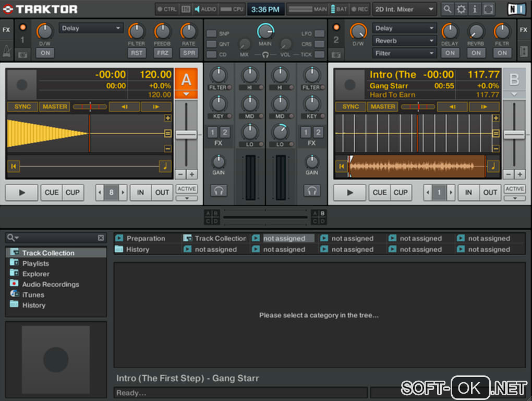Toggle headphone cue for deck A channel
The height and width of the screenshot is (401, 532).
point(219,191)
